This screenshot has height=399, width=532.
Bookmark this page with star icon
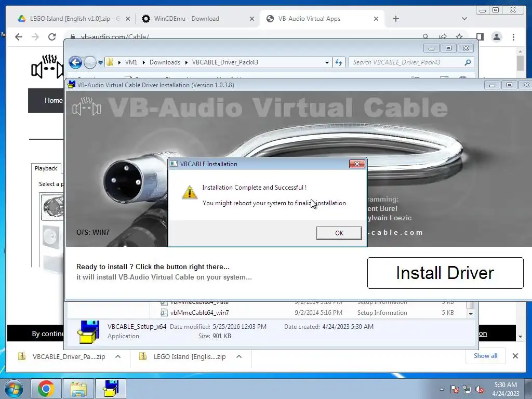click(459, 36)
